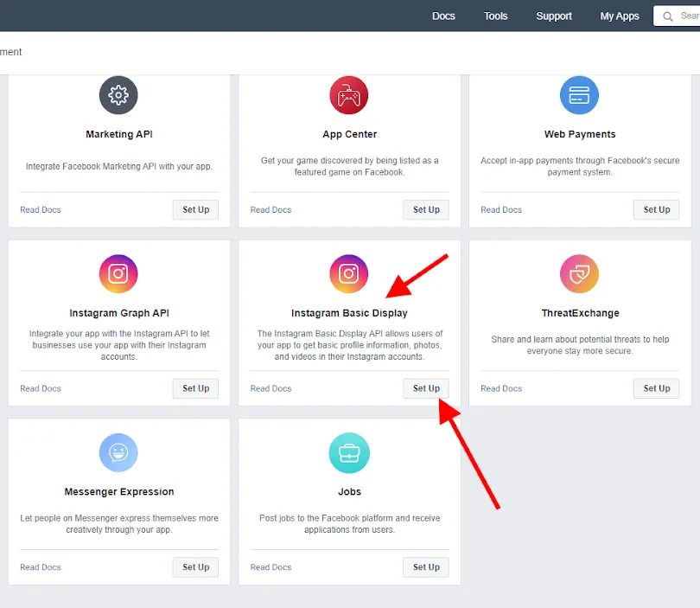
Task: Open My Apps in the top bar
Action: 619,16
